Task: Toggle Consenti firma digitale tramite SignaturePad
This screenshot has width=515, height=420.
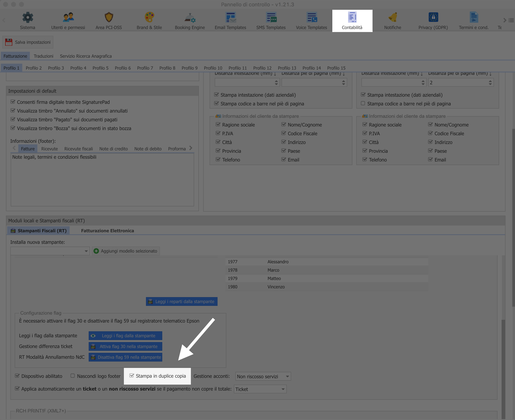Action: [x=13, y=102]
